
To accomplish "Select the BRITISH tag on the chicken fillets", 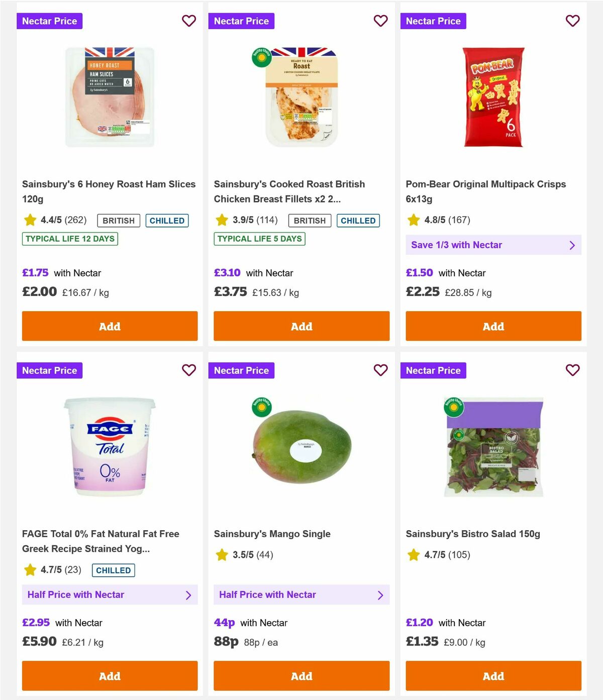I will [x=309, y=220].
